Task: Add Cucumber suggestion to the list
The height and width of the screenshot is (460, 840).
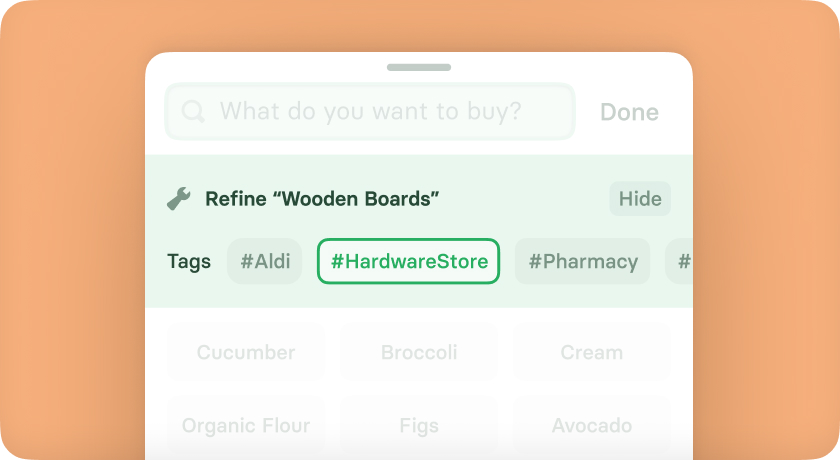Action: 246,352
